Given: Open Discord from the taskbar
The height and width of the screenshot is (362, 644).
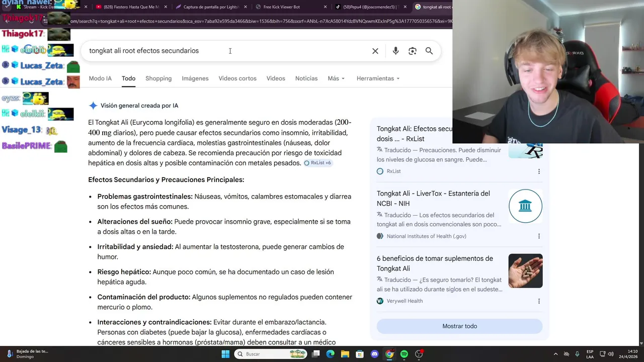Looking at the screenshot, I should [x=374, y=354].
